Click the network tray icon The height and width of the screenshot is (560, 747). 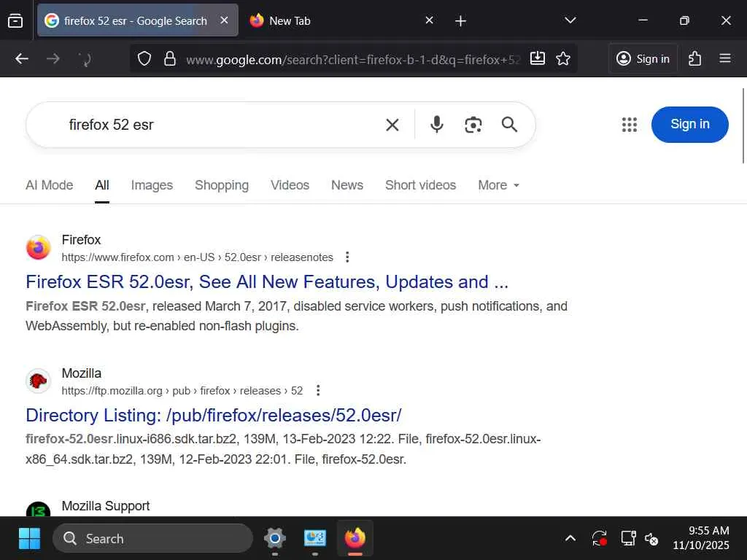[628, 539]
